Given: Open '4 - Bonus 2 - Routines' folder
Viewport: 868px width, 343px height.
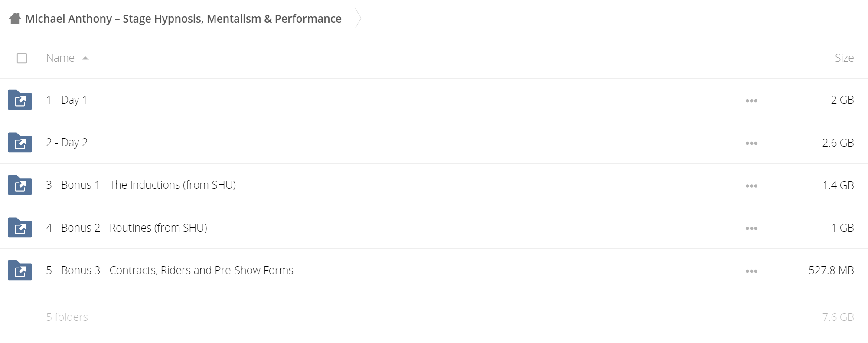Looking at the screenshot, I should click(127, 227).
